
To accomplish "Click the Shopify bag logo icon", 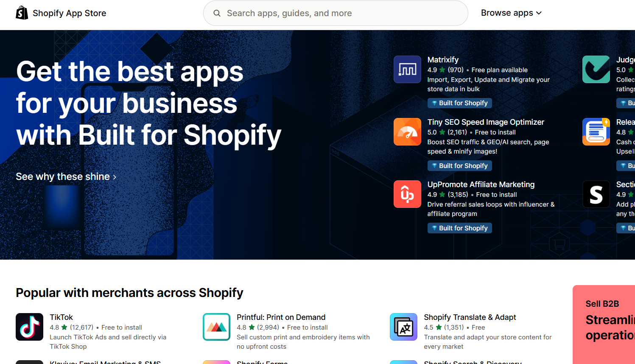I will click(22, 13).
